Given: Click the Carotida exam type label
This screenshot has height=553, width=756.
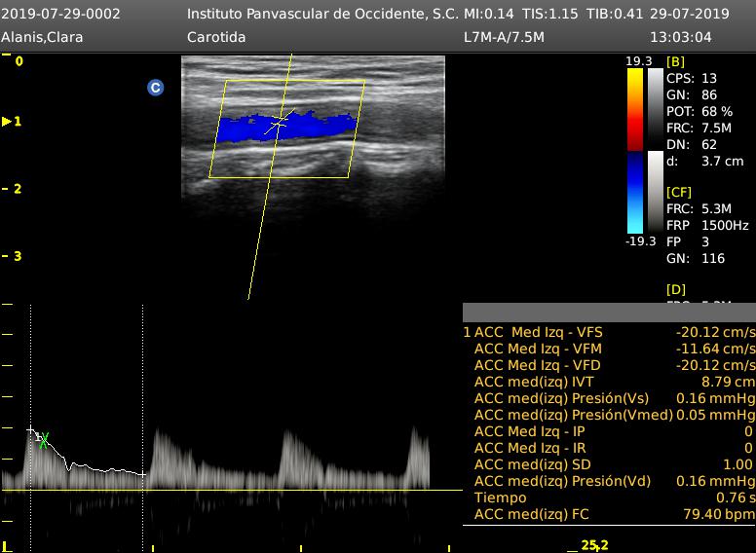Looking at the screenshot, I should click(216, 37).
